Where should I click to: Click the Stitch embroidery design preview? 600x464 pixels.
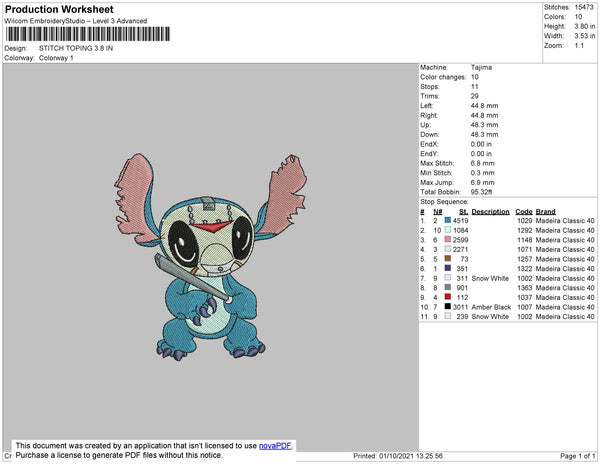[210, 257]
